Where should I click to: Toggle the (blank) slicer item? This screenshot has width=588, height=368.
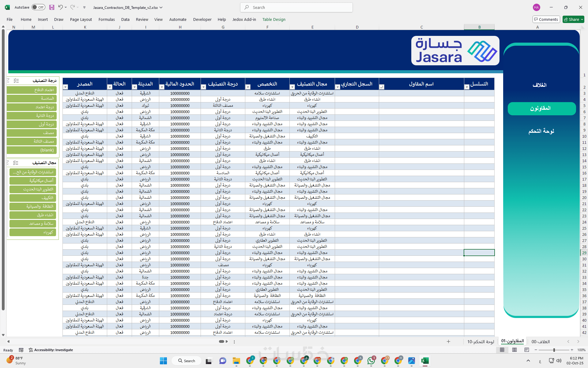click(x=32, y=150)
